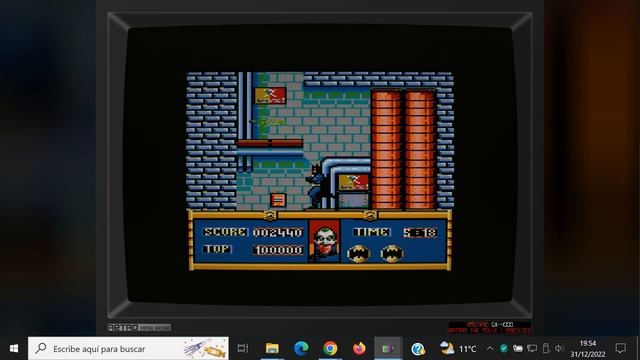Launch Google Chrome from the taskbar
This screenshot has width=640, height=360.
(330, 349)
